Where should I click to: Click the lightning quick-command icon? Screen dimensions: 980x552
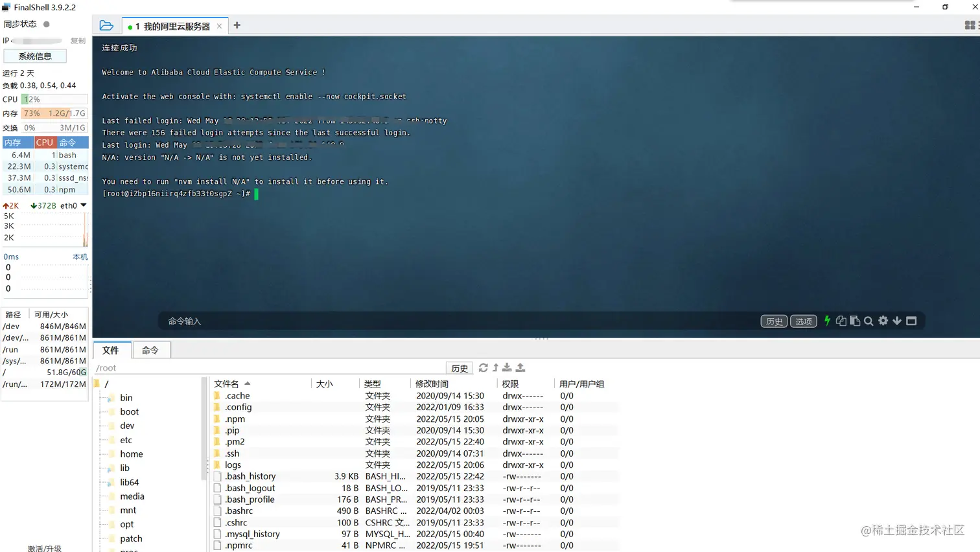[x=827, y=321]
